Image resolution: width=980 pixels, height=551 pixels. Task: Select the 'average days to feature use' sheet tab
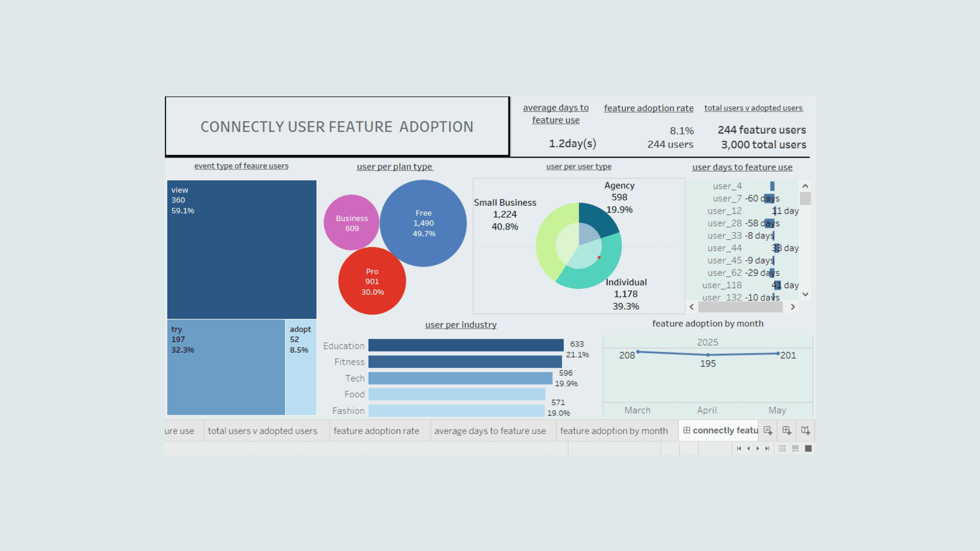point(491,430)
